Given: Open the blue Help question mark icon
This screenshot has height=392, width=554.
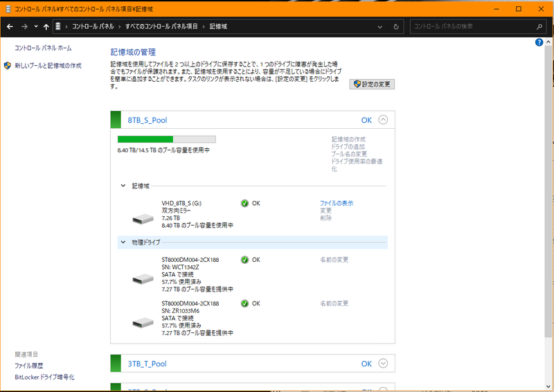Looking at the screenshot, I should (539, 42).
